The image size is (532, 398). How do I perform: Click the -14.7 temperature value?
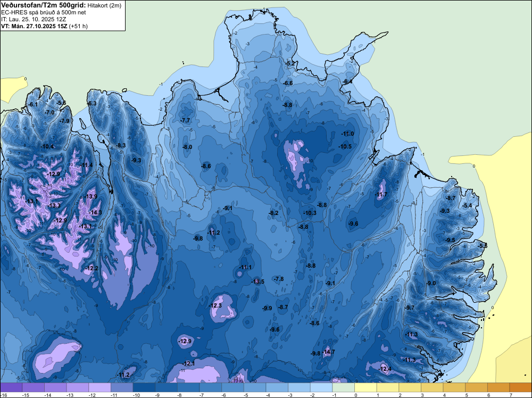pos(328,352)
